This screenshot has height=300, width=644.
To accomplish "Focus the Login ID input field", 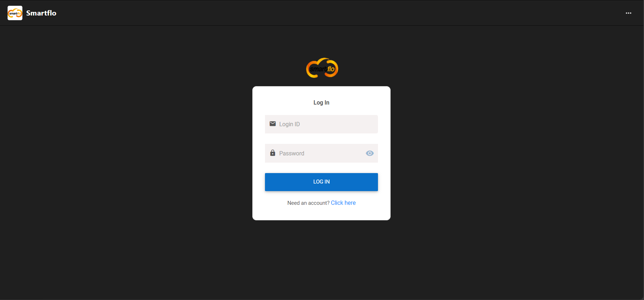I will (x=321, y=124).
